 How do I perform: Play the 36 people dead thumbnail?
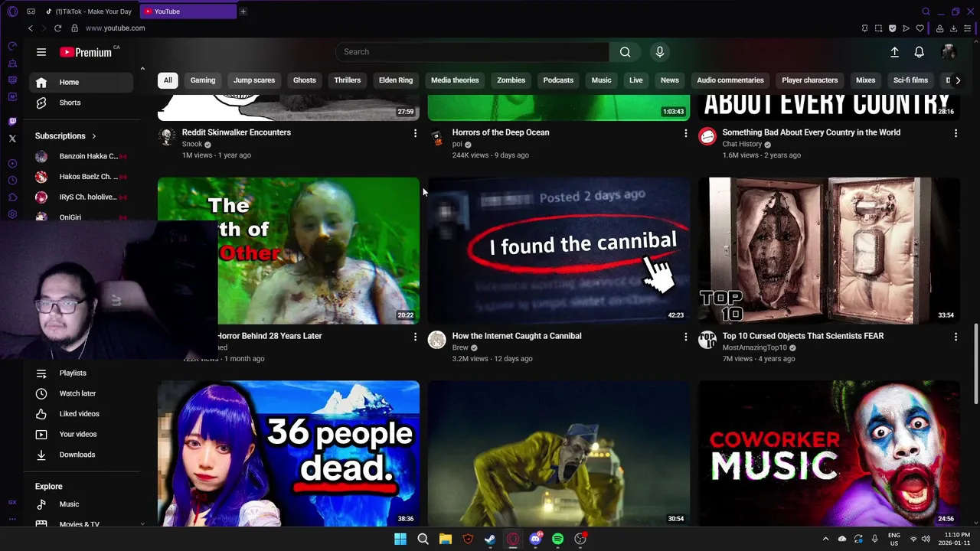289,453
